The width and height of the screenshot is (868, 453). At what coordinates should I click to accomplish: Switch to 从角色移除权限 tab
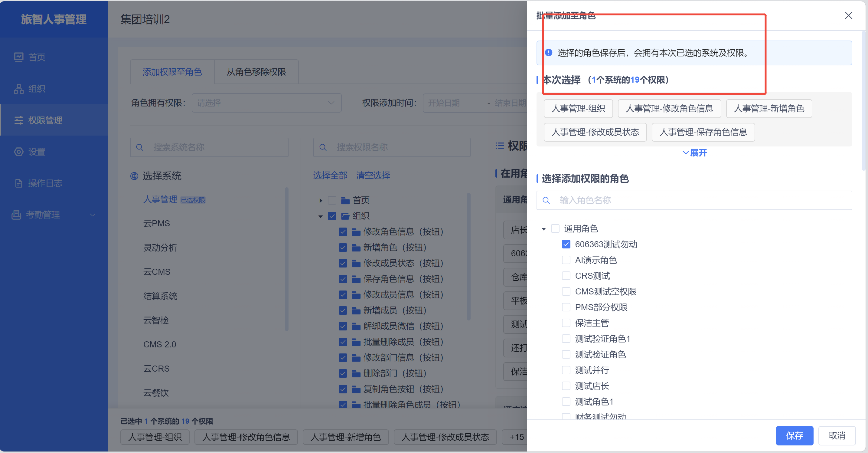(x=256, y=72)
